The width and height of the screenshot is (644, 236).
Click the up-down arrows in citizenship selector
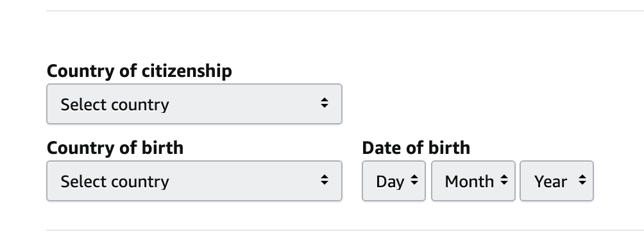(x=325, y=103)
